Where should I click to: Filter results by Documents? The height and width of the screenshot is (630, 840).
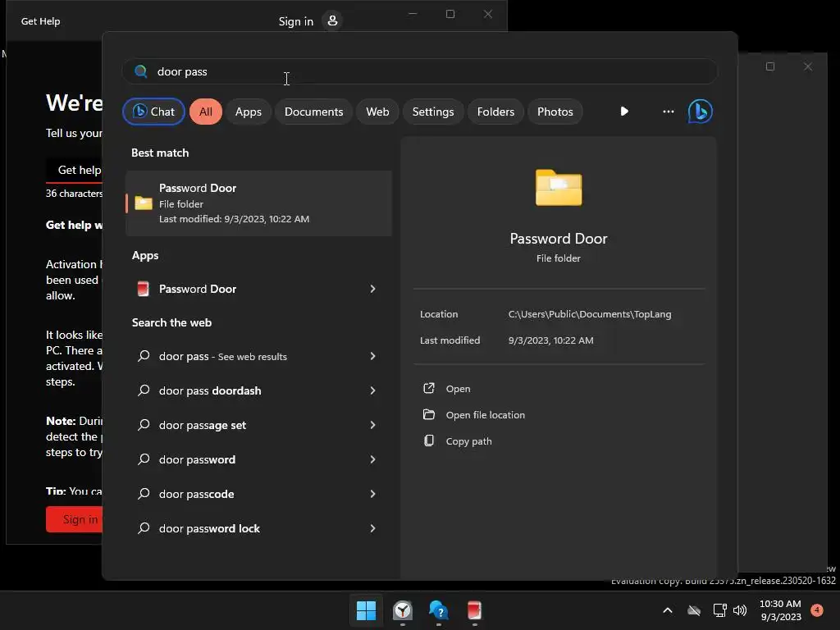(x=313, y=112)
